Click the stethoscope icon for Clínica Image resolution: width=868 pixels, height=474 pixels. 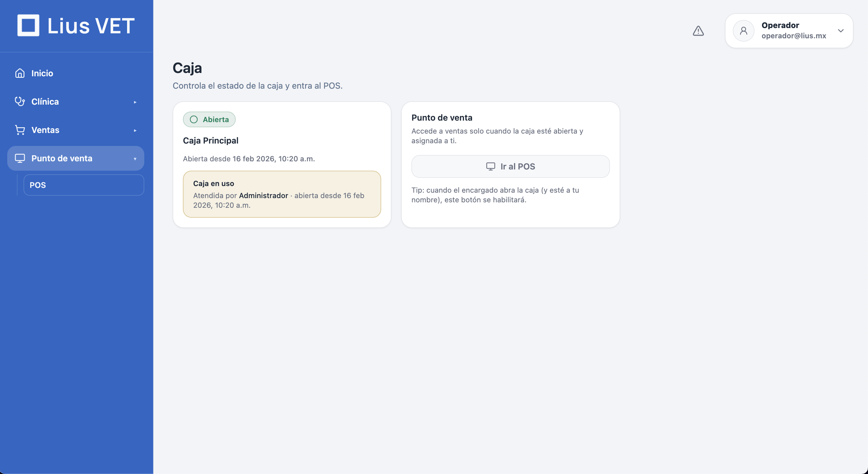tap(20, 101)
